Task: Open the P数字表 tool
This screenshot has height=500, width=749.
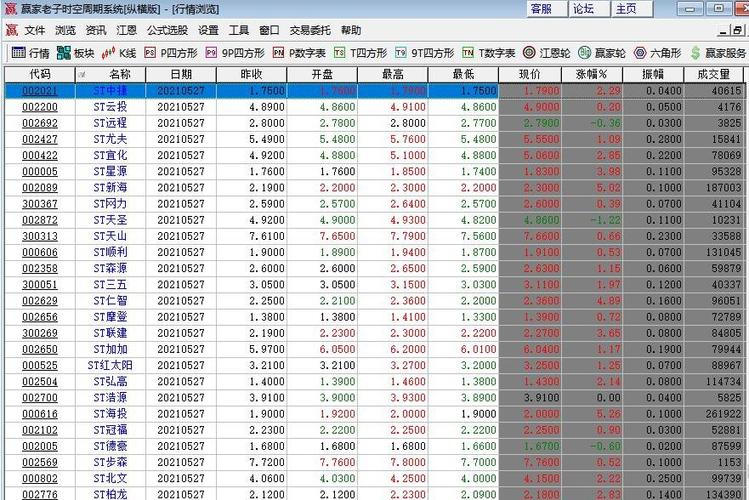Action: coord(299,53)
